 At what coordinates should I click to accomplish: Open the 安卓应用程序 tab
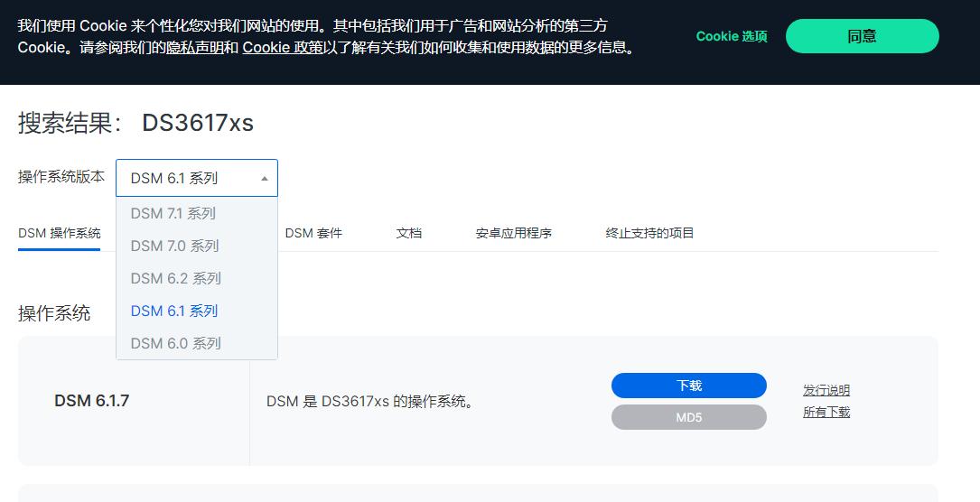513,234
